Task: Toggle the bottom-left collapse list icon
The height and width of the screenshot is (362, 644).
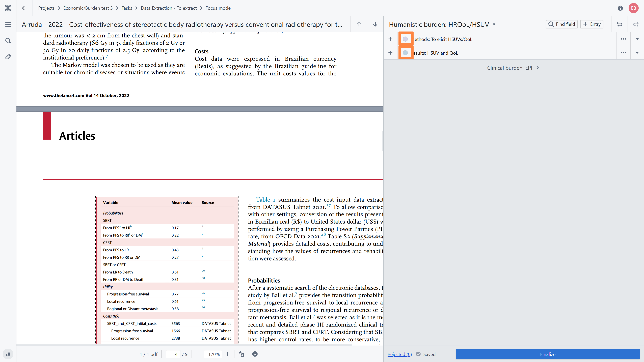Action: pyautogui.click(x=8, y=354)
